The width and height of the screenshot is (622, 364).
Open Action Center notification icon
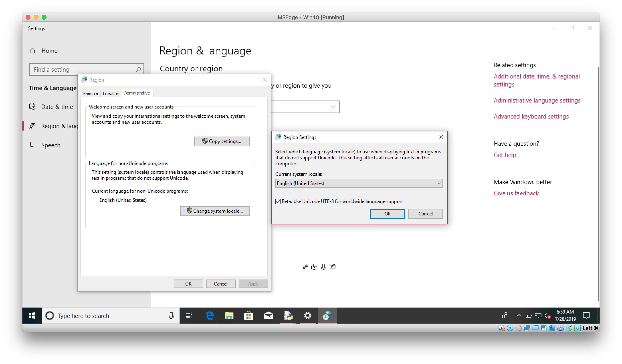pos(586,315)
